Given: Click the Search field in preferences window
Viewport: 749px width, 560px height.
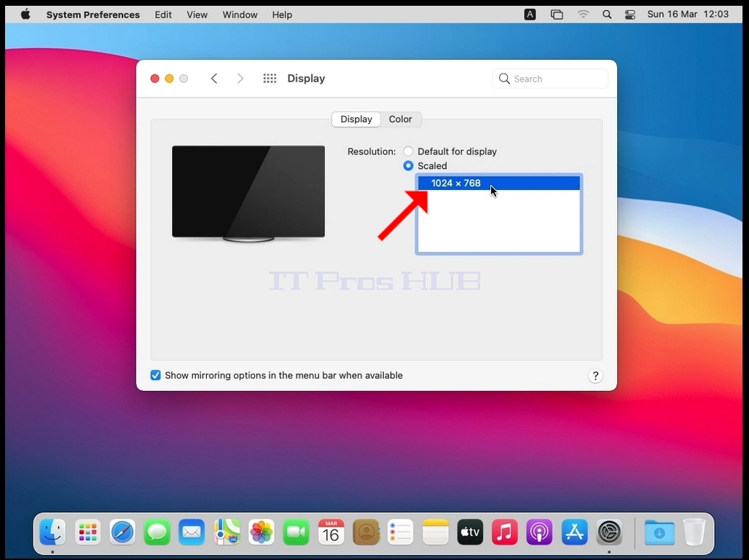Looking at the screenshot, I should click(x=550, y=79).
